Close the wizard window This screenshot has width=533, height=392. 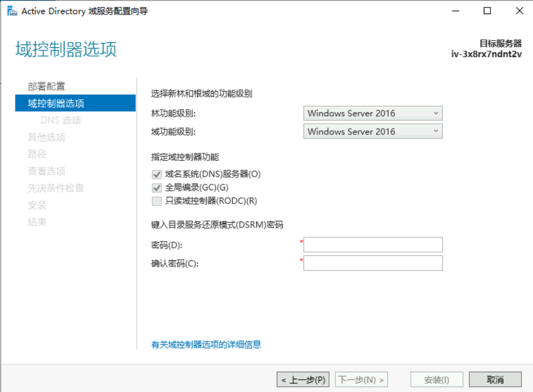[x=519, y=11]
